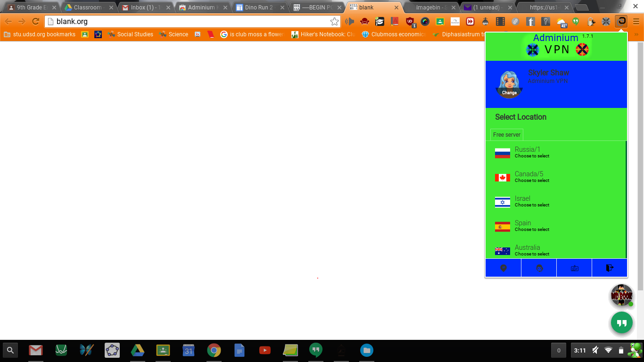Image resolution: width=644 pixels, height=362 pixels.
Task: Switch to the Classroom tab
Action: point(88,8)
